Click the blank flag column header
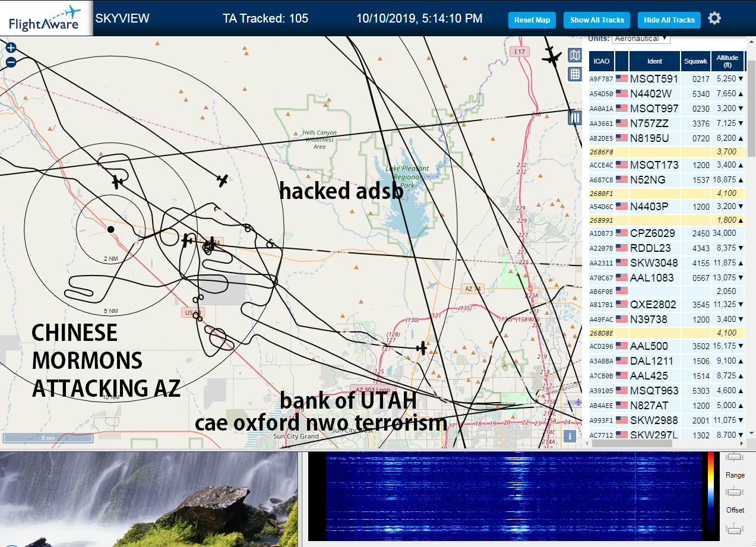 (x=622, y=61)
